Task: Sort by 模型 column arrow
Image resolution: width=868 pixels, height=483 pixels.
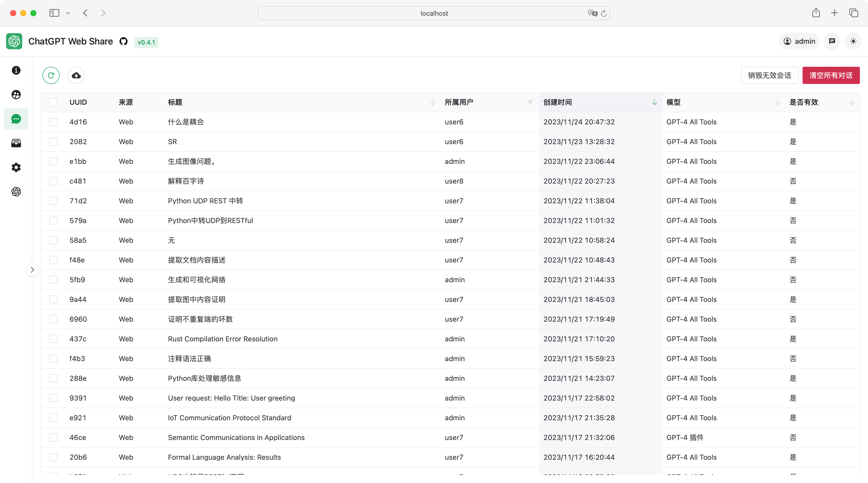Action: click(x=777, y=102)
